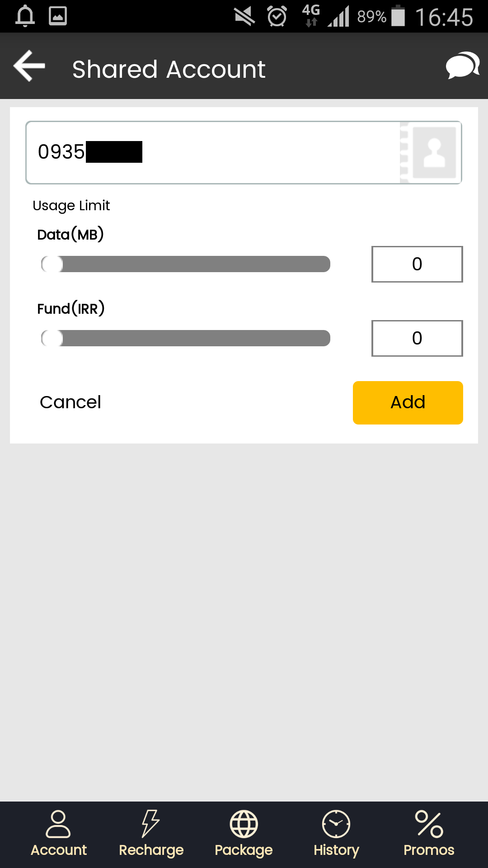The height and width of the screenshot is (868, 488).
Task: Open the Account tab
Action: pos(59,834)
